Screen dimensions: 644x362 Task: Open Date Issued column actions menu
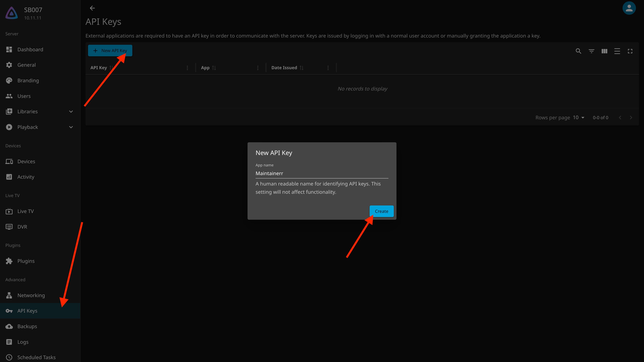pyautogui.click(x=328, y=68)
